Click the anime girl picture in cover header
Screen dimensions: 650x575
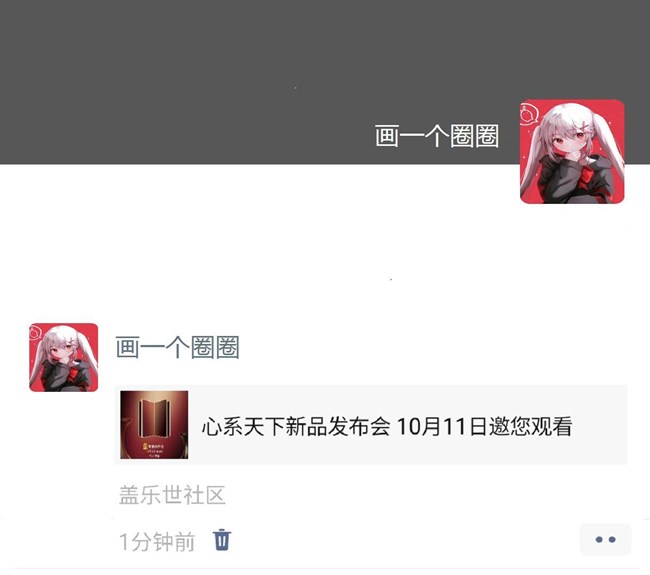(x=572, y=151)
